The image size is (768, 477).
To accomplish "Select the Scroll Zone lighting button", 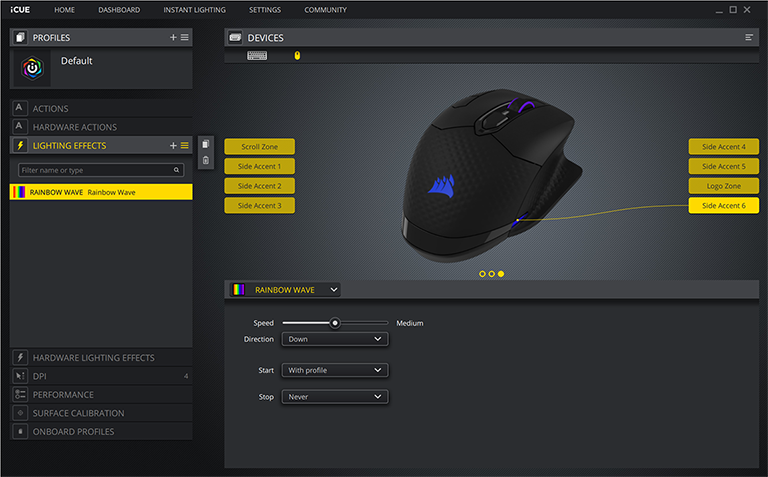I will pos(260,146).
